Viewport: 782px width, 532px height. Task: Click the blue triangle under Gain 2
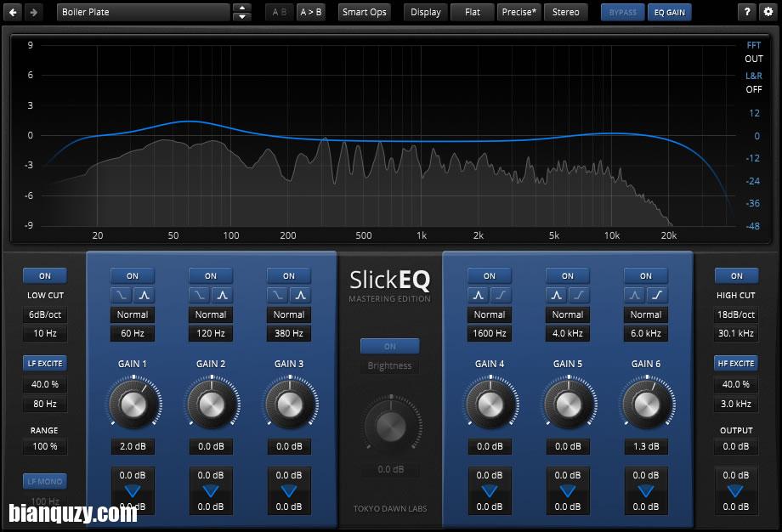click(x=211, y=491)
